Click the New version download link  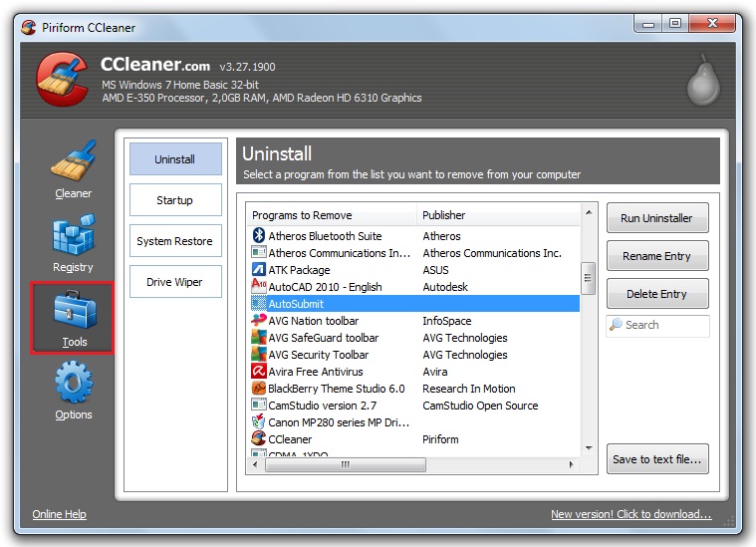pyautogui.click(x=631, y=514)
